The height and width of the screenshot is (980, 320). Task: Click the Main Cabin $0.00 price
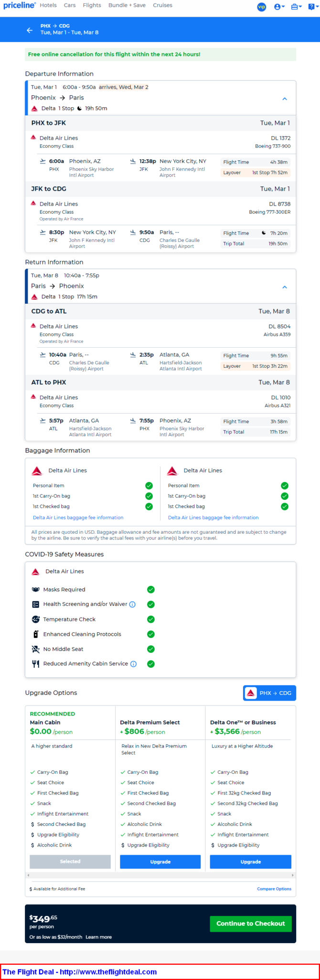pos(51,732)
